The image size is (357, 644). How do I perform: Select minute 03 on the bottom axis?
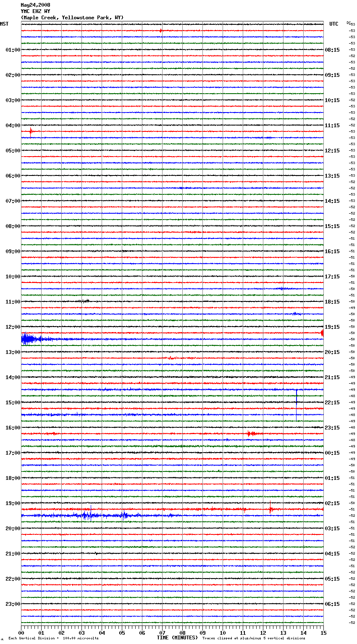point(82,633)
